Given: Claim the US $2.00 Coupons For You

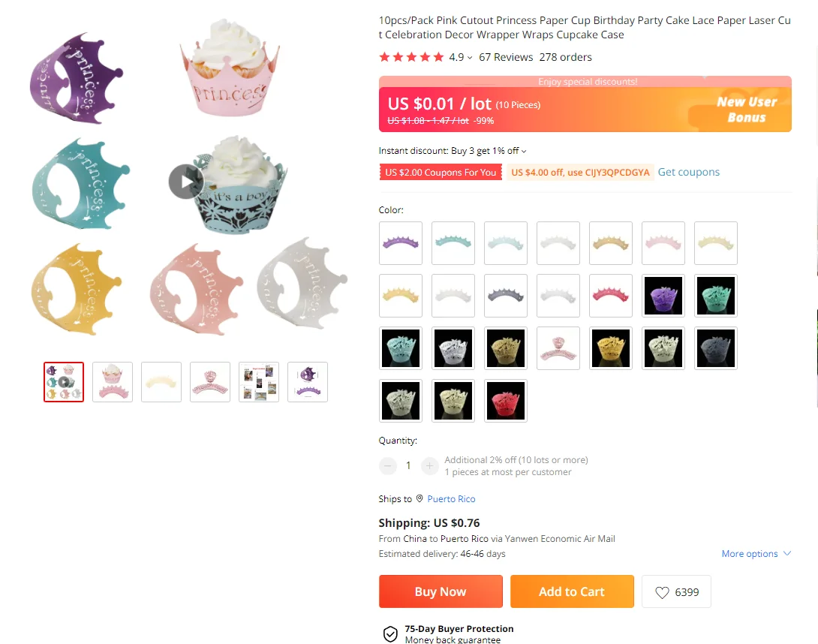Looking at the screenshot, I should [441, 172].
